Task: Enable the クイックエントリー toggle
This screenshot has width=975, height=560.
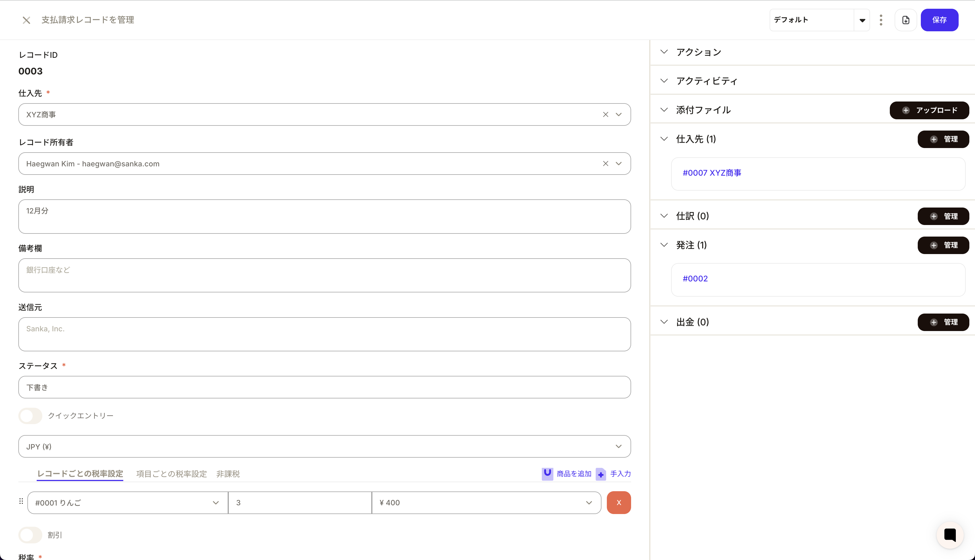Action: 30,416
